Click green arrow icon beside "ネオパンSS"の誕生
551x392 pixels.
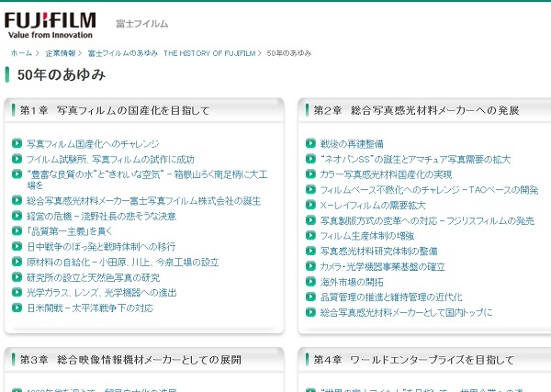point(310,159)
